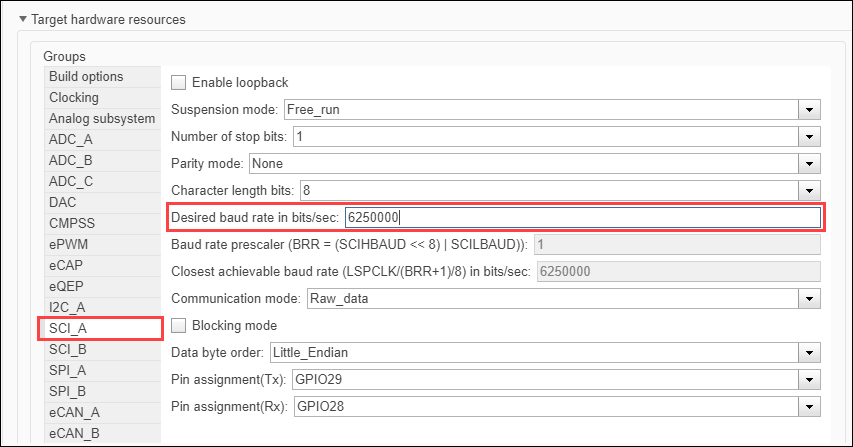Open Character length bits dropdown
The width and height of the screenshot is (853, 447).
(x=811, y=190)
